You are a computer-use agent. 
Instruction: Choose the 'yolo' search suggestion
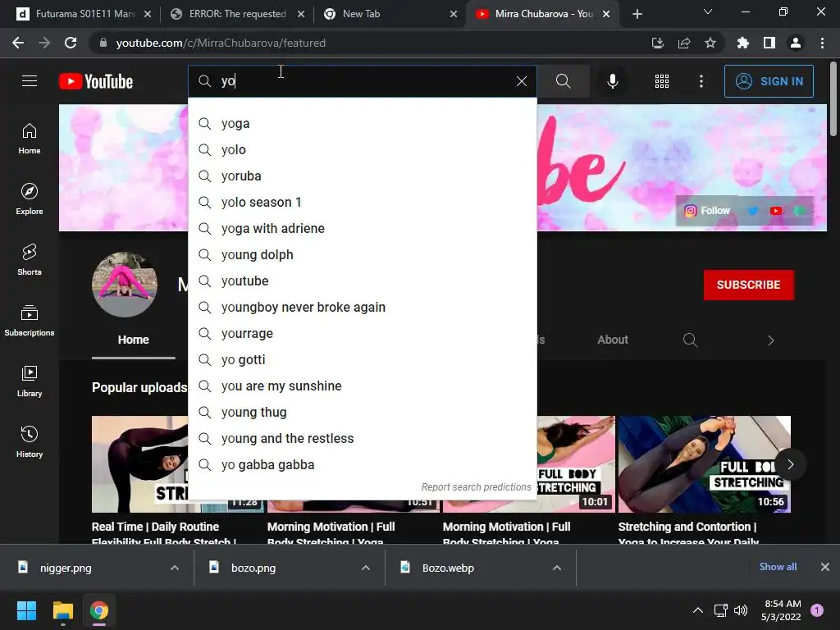[363, 150]
